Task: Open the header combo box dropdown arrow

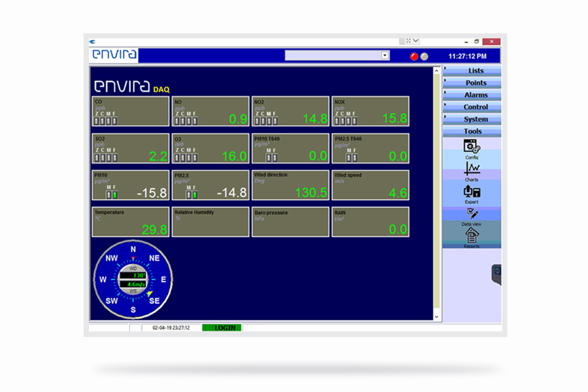Action: (385, 56)
